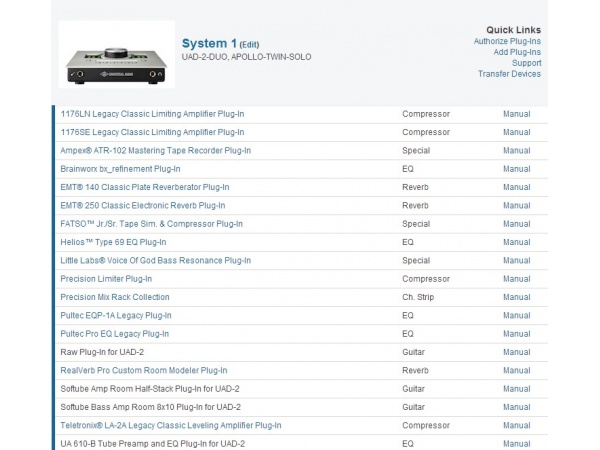Open the Transfer Devices quick link

(x=509, y=74)
